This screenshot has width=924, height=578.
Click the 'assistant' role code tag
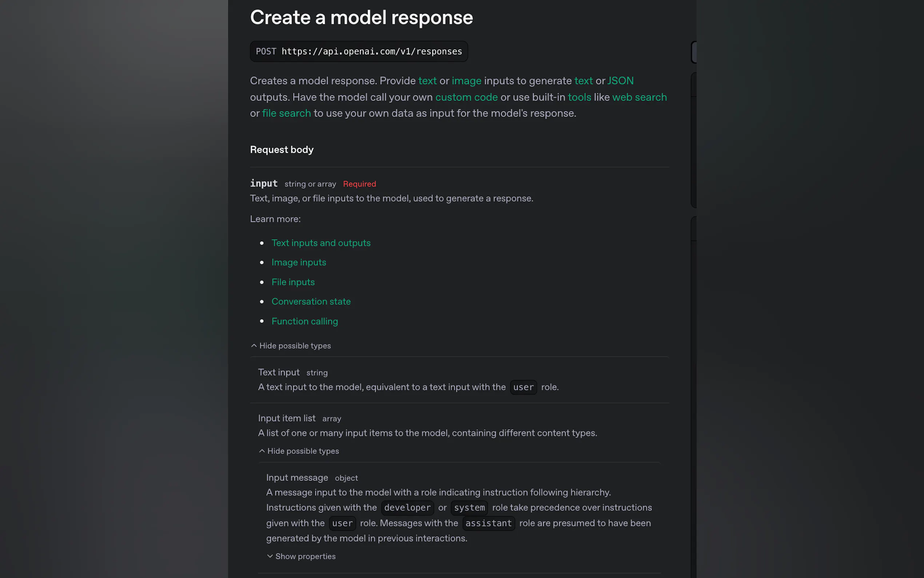pyautogui.click(x=488, y=523)
